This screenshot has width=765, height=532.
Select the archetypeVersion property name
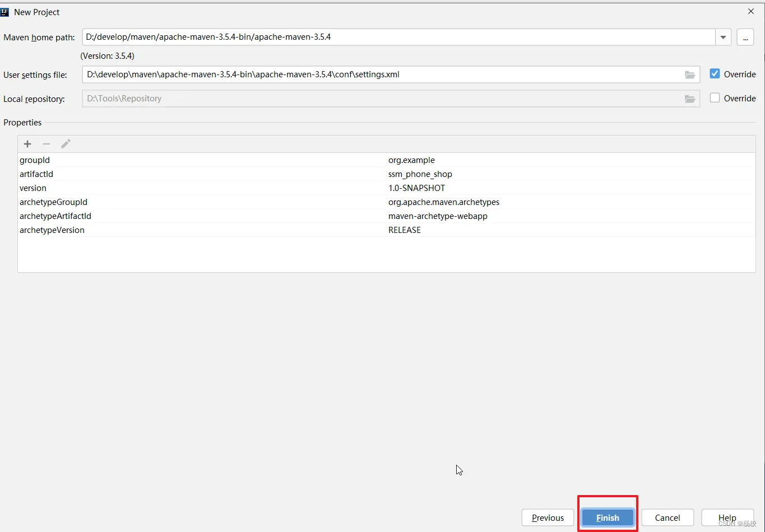point(52,230)
